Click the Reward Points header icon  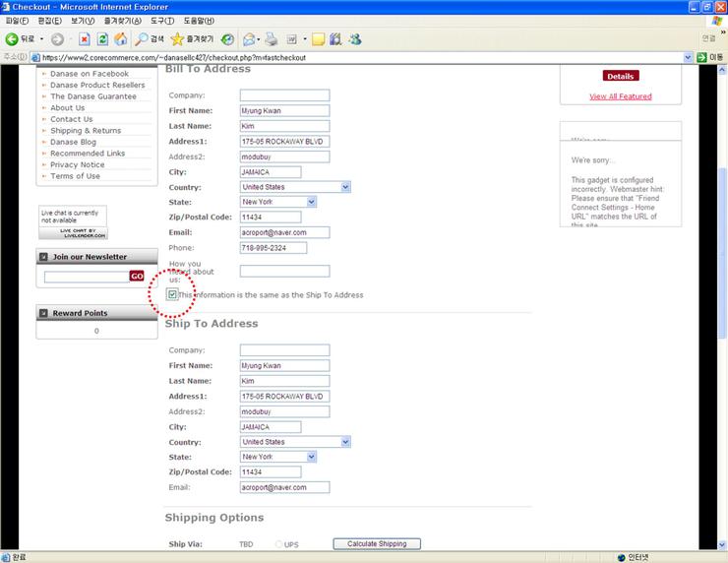[43, 313]
